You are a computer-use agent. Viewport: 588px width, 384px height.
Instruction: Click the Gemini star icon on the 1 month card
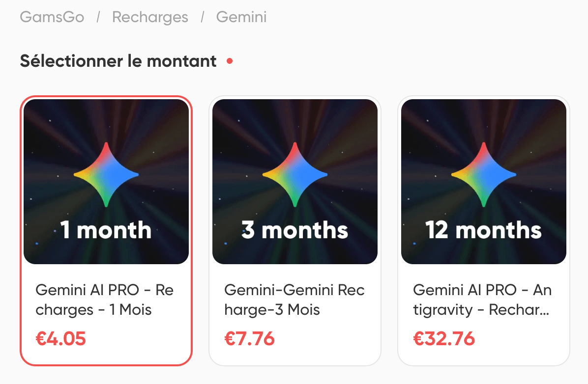[x=106, y=174]
